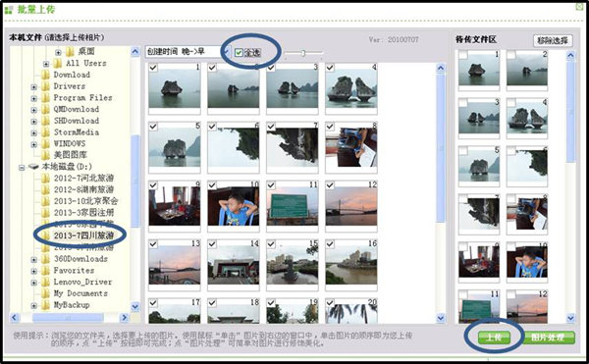Screen dimensions: 589x364
Task: Toggle the 全选 select-all checkbox
Action: point(239,53)
